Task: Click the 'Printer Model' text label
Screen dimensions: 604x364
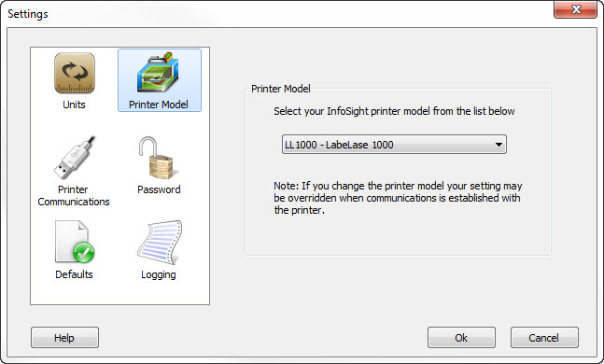Action: 159,105
